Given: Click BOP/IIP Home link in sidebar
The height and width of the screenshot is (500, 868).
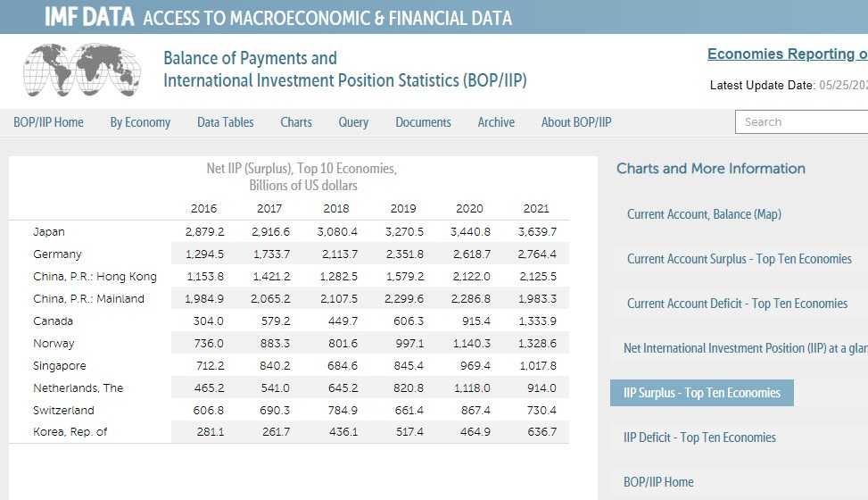Looking at the screenshot, I should click(658, 482).
